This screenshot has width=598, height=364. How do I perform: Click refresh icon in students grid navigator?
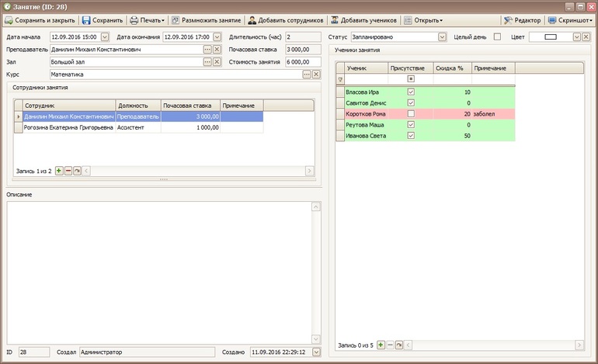click(399, 345)
